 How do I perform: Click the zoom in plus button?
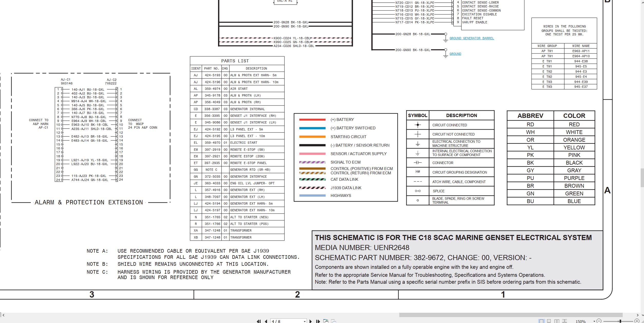coord(637,321)
